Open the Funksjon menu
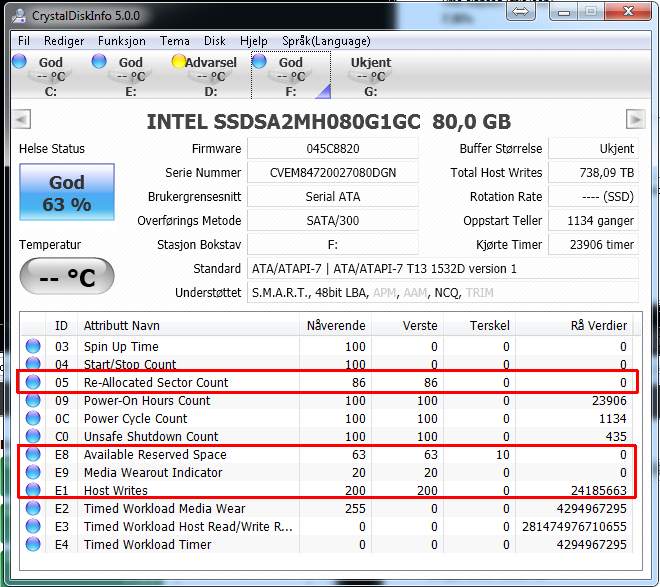Screen dimensions: 660x587 [x=122, y=41]
